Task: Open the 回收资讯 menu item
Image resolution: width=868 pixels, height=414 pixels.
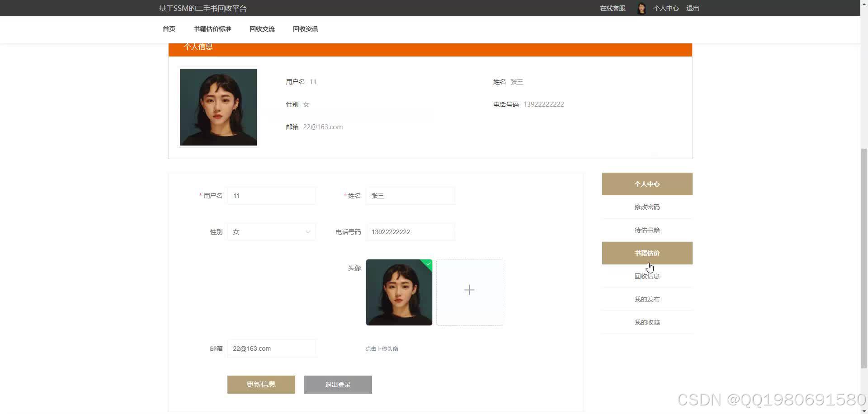Action: click(305, 28)
